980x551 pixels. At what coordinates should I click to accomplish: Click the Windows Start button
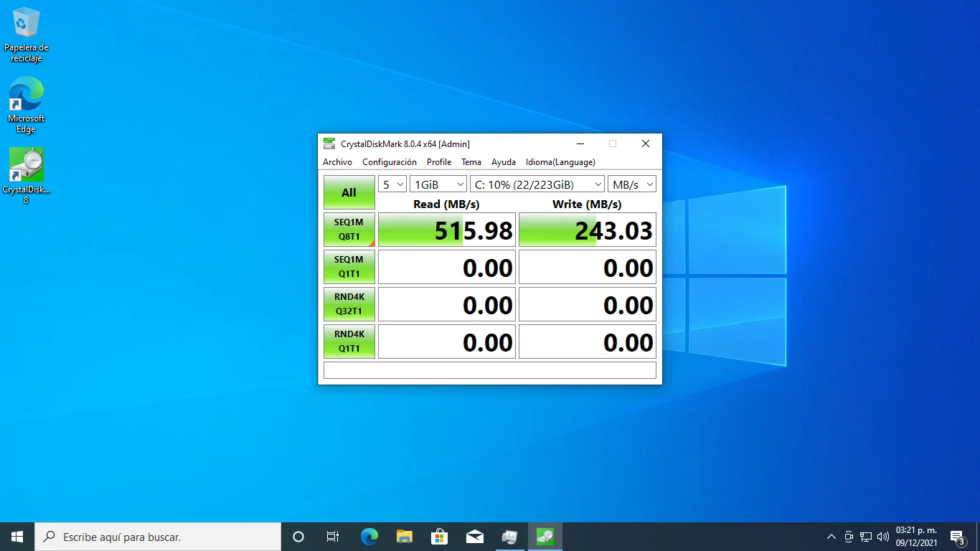[x=17, y=537]
